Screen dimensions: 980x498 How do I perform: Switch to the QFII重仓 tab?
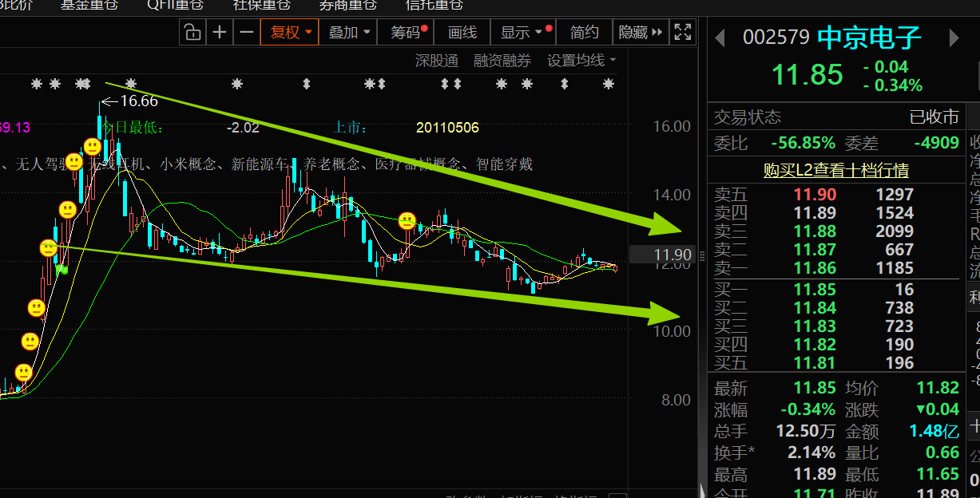pos(175,5)
